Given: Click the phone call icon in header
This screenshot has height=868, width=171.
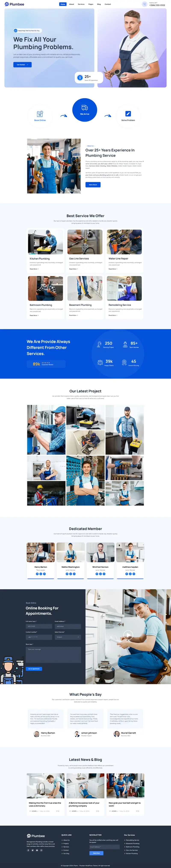Looking at the screenshot, I should [144, 4].
